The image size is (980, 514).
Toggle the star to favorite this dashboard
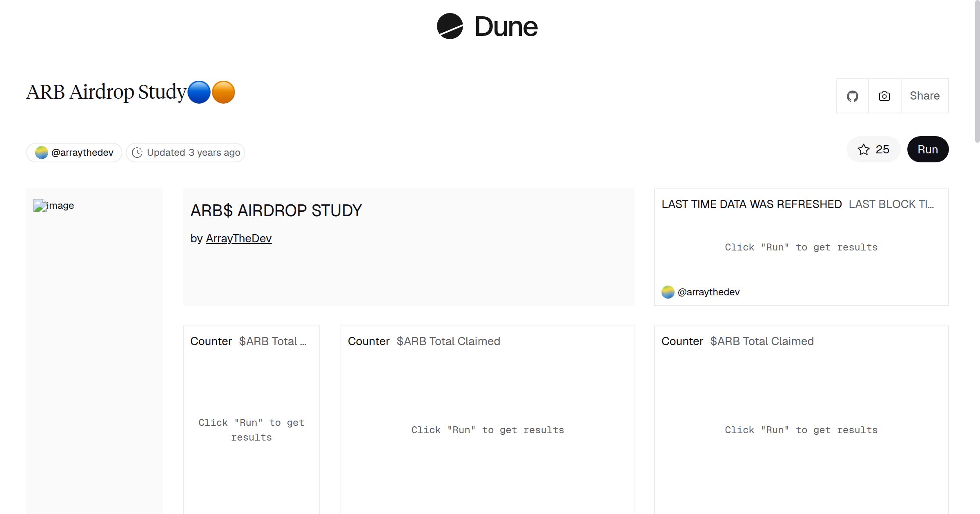coord(863,149)
